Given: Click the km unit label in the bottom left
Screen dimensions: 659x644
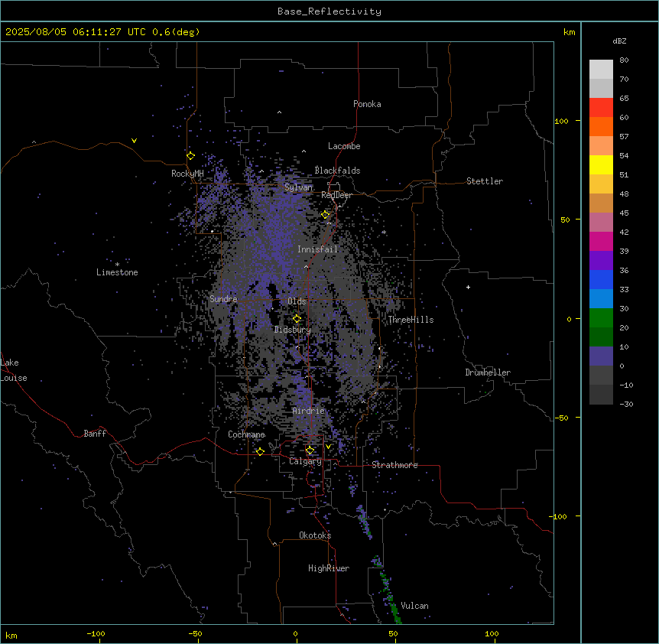Looking at the screenshot, I should (x=11, y=636).
